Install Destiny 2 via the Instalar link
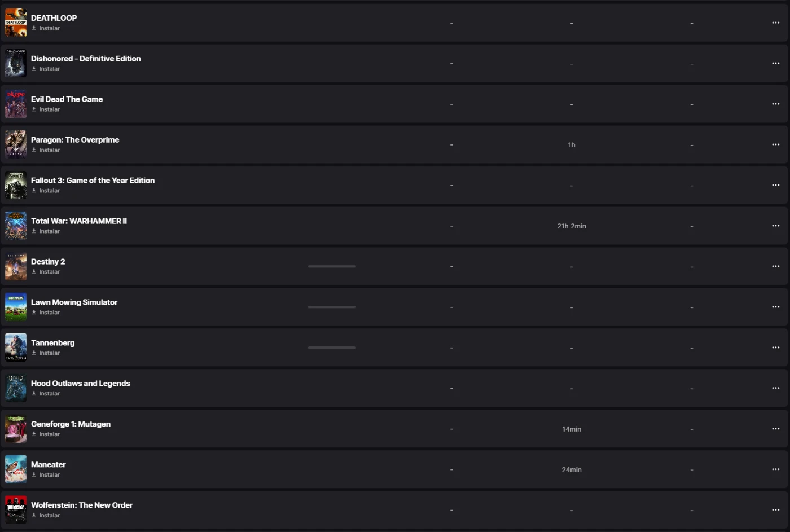The image size is (790, 532). coord(49,272)
